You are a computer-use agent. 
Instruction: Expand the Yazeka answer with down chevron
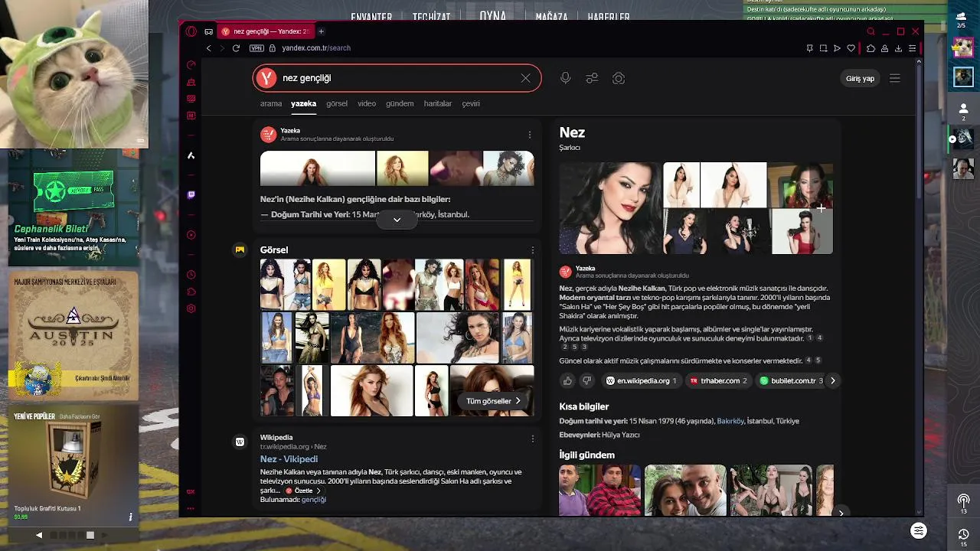pyautogui.click(x=397, y=220)
